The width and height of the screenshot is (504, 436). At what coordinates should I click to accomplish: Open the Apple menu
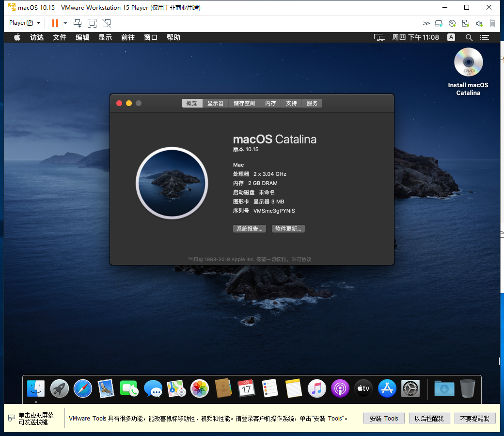[17, 37]
